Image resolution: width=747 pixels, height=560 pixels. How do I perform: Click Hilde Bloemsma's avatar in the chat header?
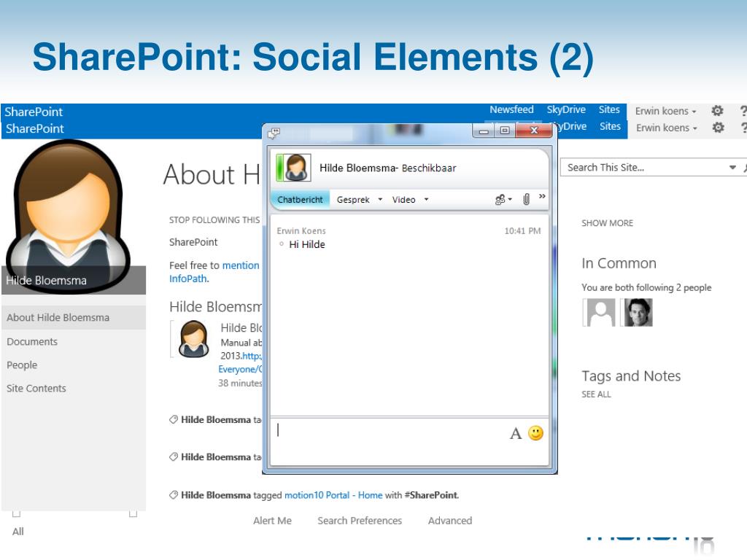296,168
